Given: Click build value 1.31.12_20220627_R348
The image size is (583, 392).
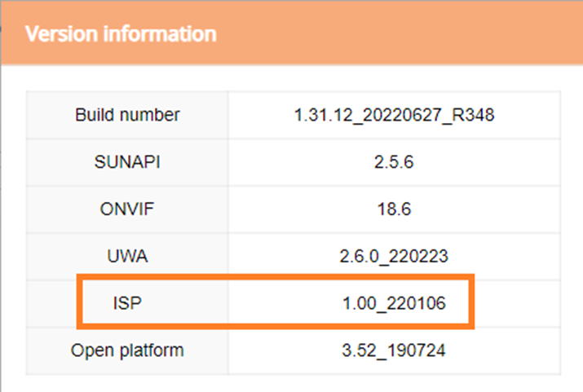Looking at the screenshot, I should click(394, 115).
